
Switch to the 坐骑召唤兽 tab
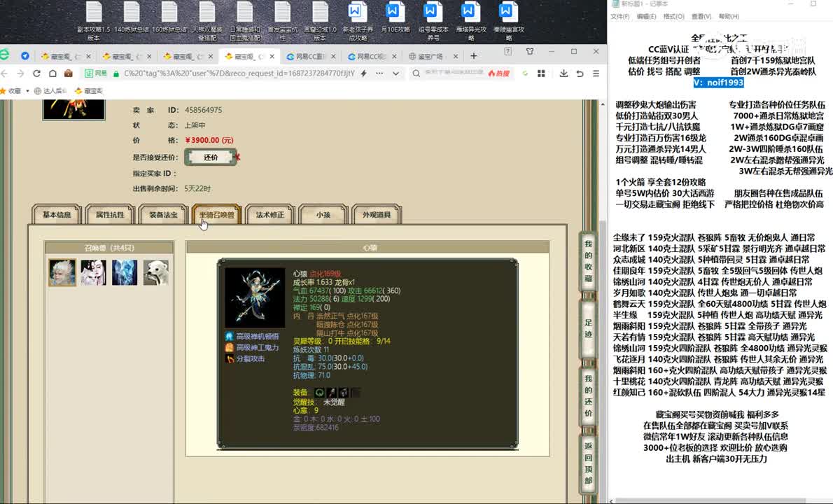pyautogui.click(x=216, y=215)
